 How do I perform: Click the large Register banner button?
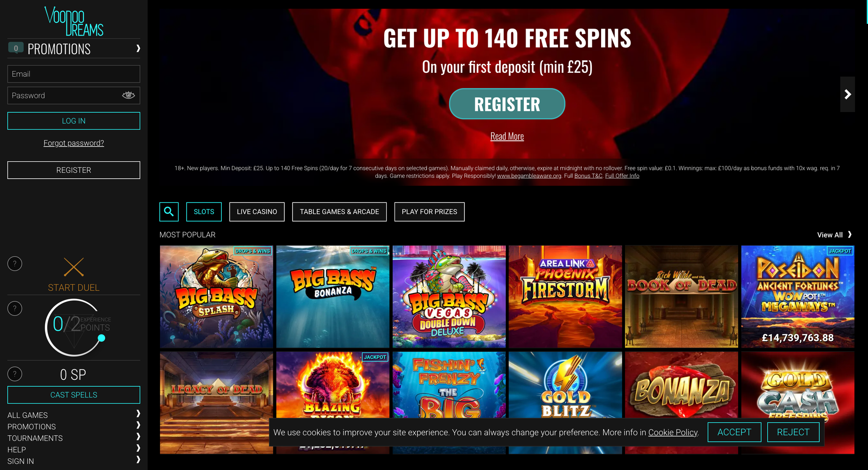507,104
